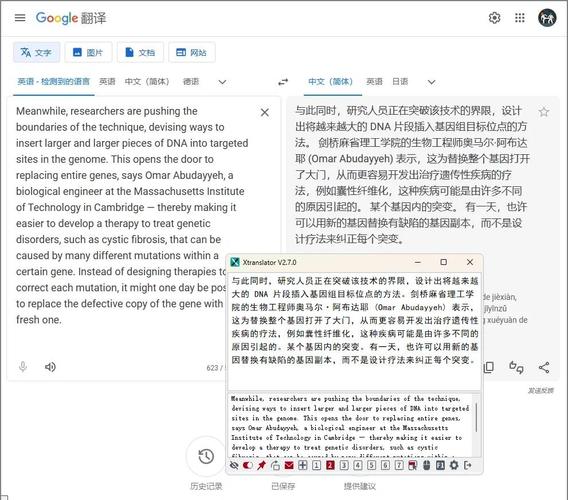Click the four-square grid icon in Xtranslator

[302, 465]
